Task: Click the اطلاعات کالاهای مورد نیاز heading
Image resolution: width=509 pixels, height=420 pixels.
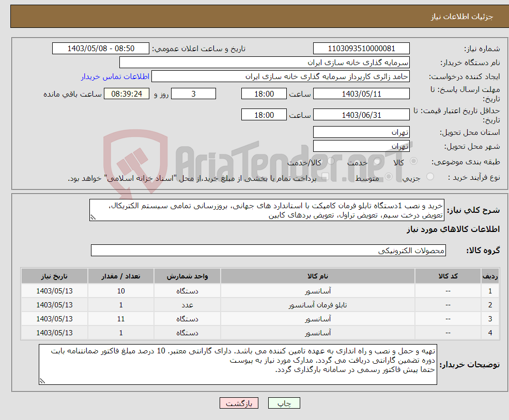Action: (x=453, y=229)
